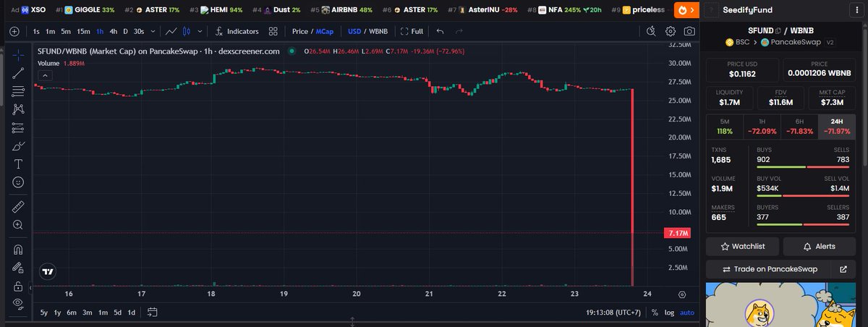868x327 pixels.
Task: Select the text annotation tool
Action: (x=18, y=163)
